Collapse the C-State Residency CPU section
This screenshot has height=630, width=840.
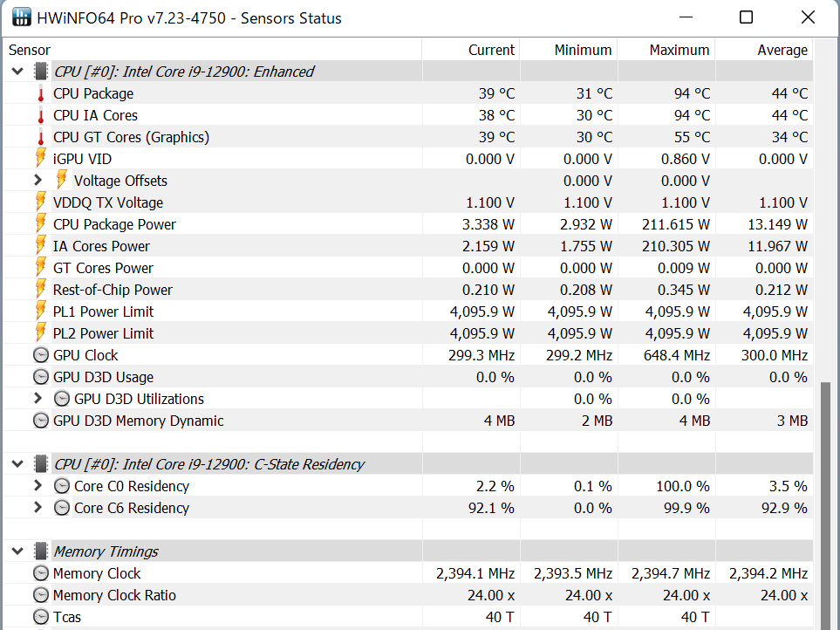coord(17,464)
